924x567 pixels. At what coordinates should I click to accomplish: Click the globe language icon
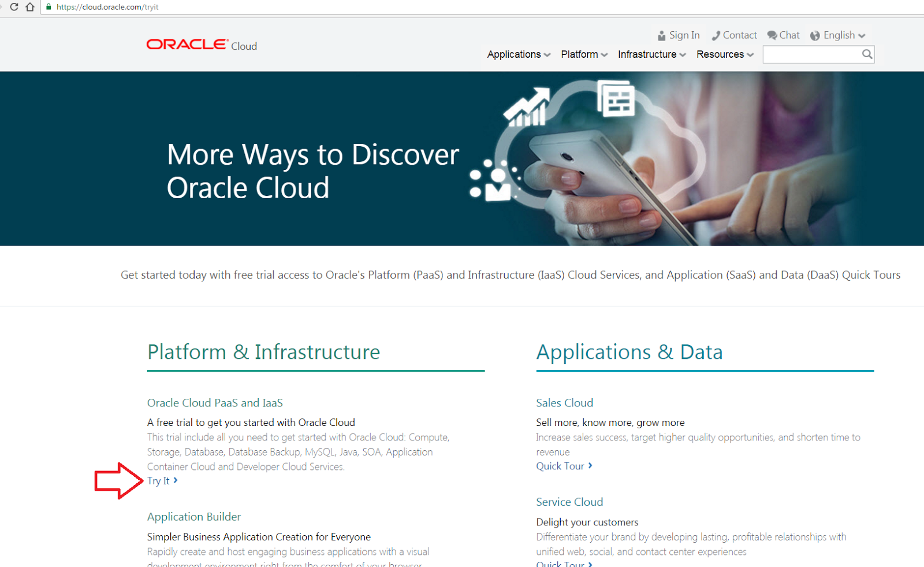815,36
